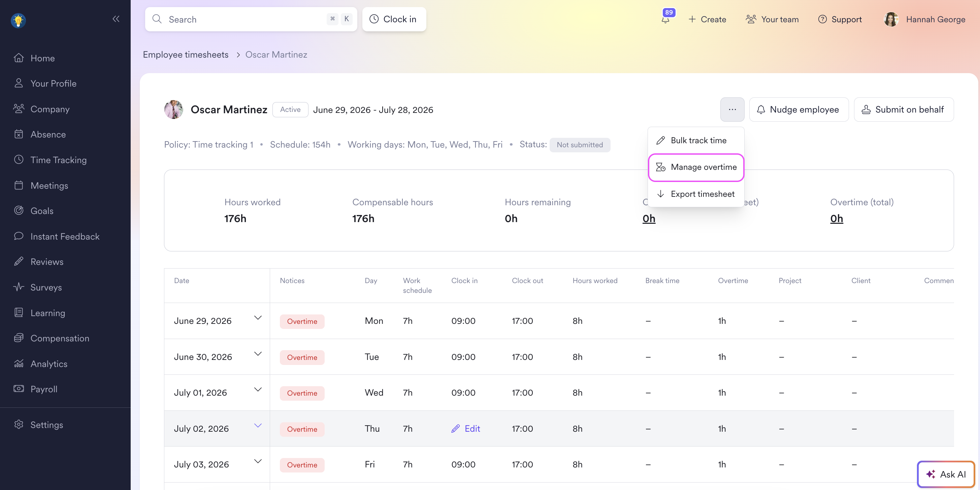This screenshot has height=490, width=980.
Task: Expand the June 29, 2026 row
Action: pos(258,318)
